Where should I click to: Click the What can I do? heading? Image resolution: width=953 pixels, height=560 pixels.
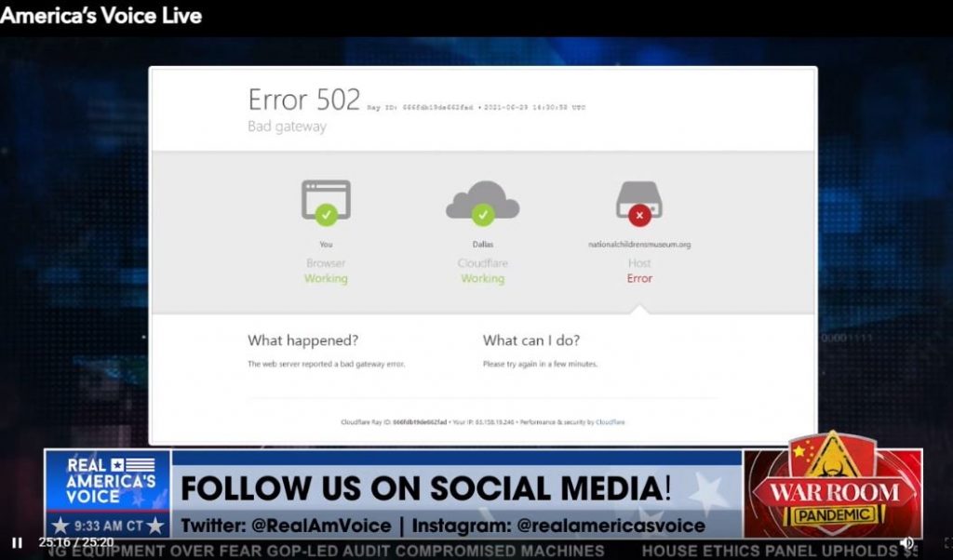530,340
